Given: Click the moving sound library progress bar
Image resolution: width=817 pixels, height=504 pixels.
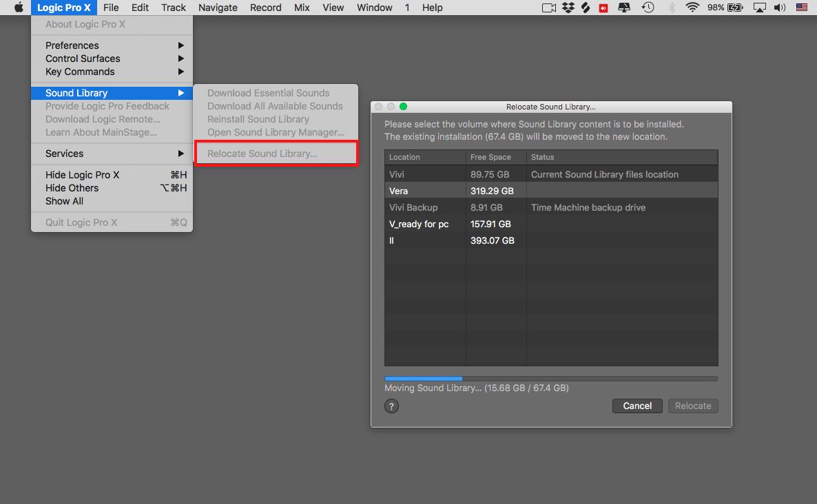Looking at the screenshot, I should tap(551, 379).
